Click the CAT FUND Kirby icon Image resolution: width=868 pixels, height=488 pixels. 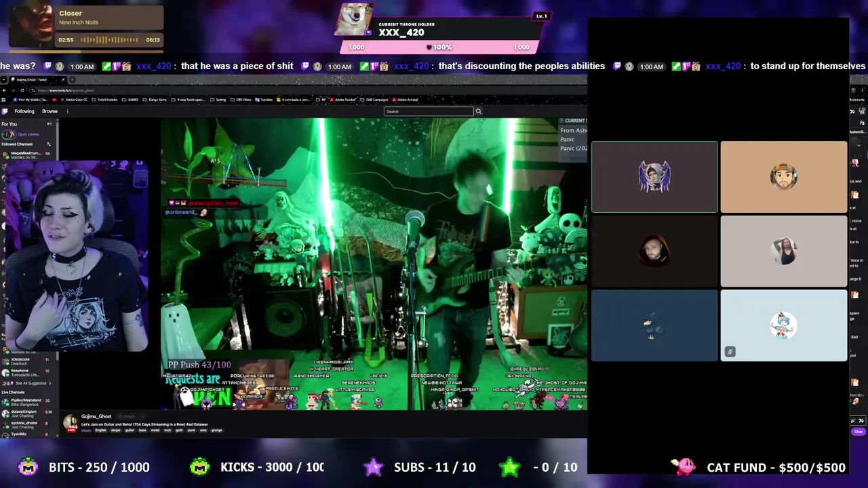(x=684, y=466)
